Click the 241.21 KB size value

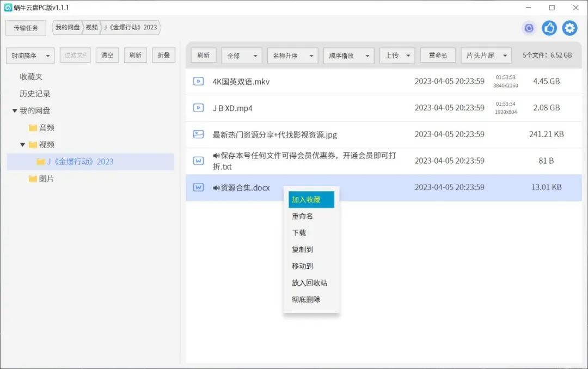pyautogui.click(x=547, y=134)
